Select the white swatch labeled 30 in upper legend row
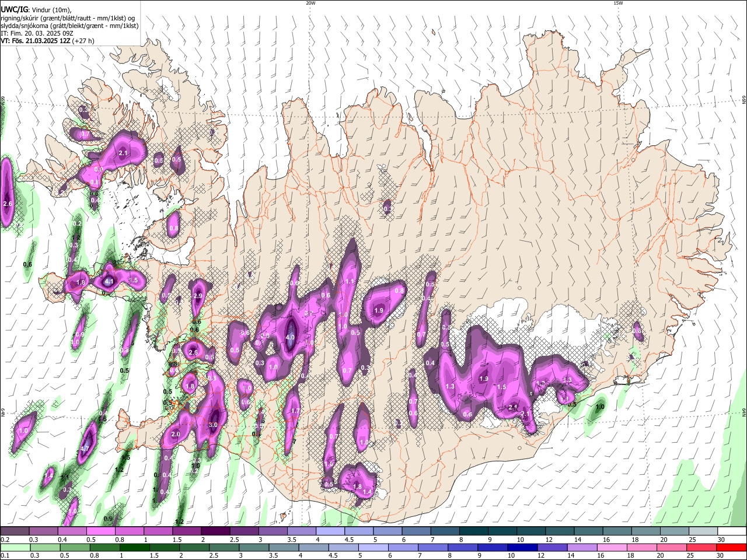Image resolution: width=747 pixels, height=560 pixels. tap(732, 531)
